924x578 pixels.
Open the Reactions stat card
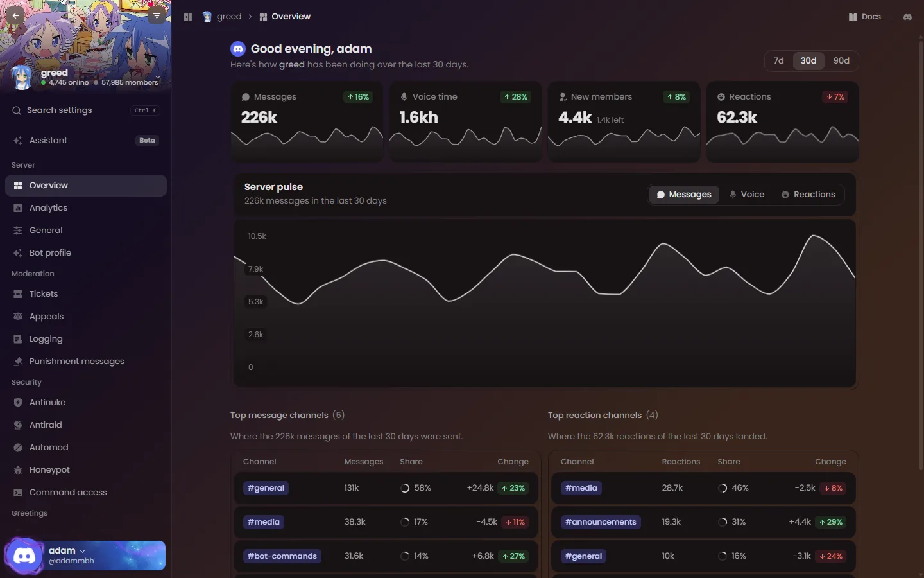pyautogui.click(x=782, y=122)
